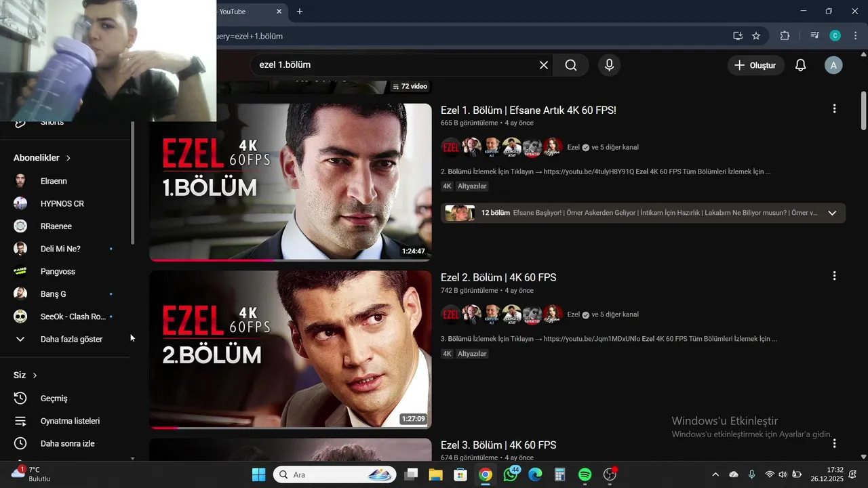Open Spotify from taskbar
This screenshot has width=868, height=488.
tap(585, 474)
